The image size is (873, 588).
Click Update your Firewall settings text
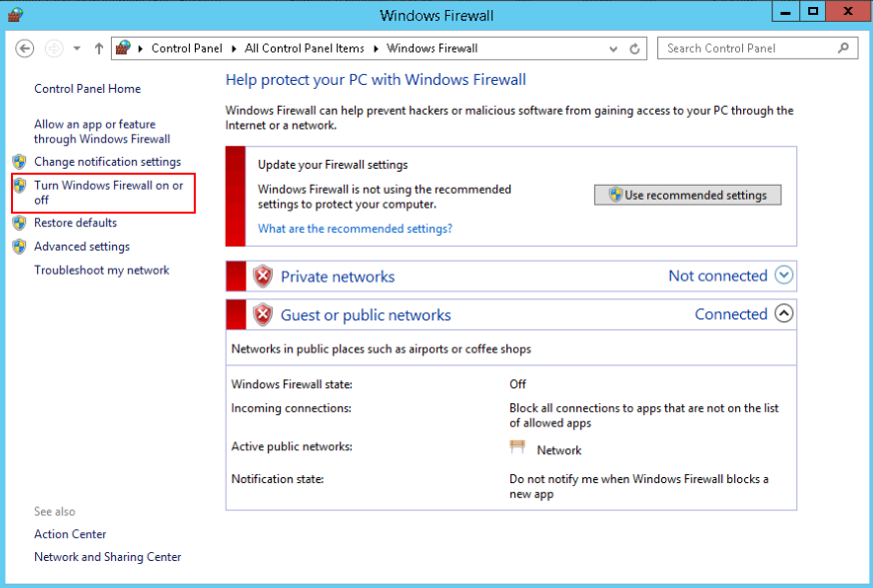tap(333, 165)
